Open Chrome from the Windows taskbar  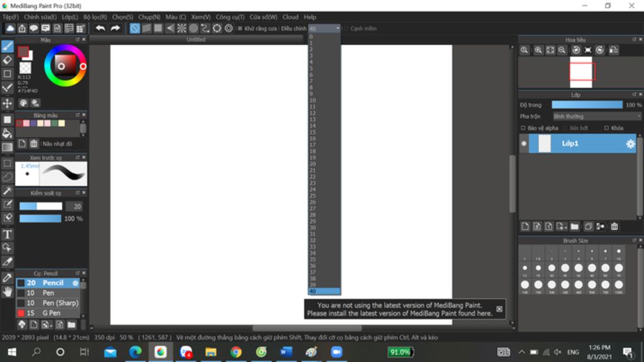point(236,352)
